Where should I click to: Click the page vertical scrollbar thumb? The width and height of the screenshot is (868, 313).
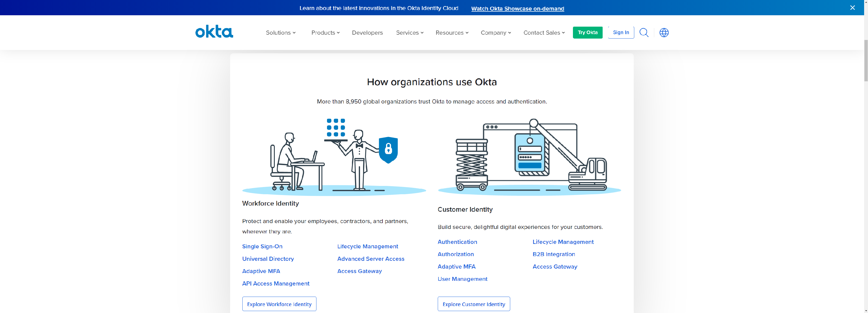coord(866,61)
